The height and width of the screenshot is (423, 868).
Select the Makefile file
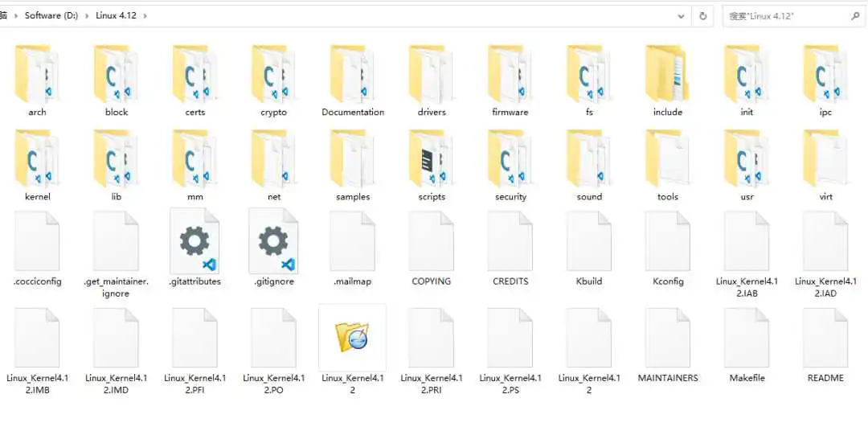tap(746, 344)
